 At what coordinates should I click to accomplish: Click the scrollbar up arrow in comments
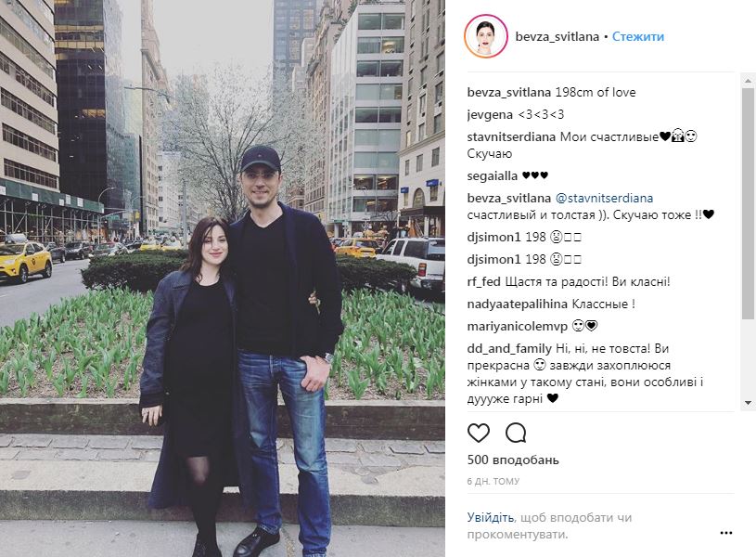[x=748, y=81]
